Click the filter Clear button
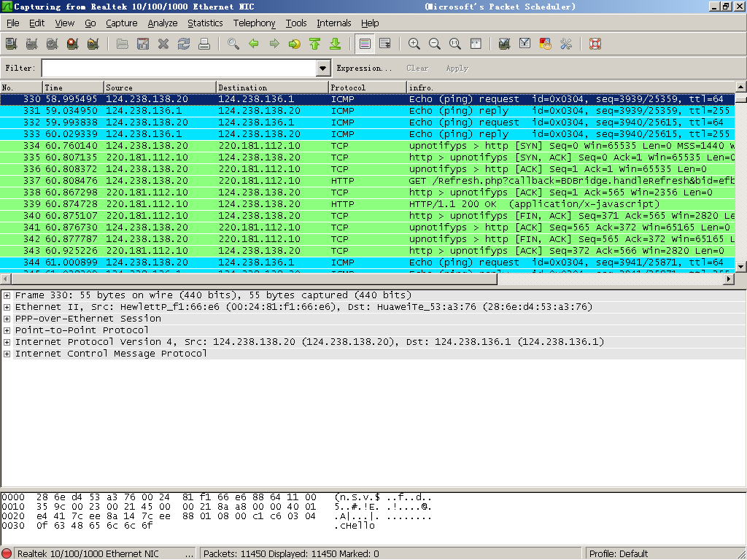 [417, 68]
